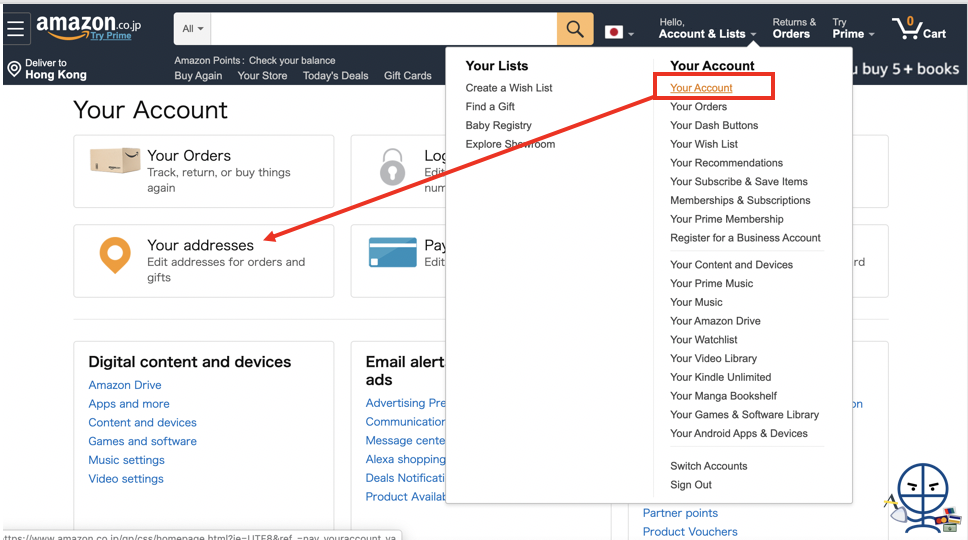The height and width of the screenshot is (540, 968).
Task: Open the Your Orders card title
Action: [189, 156]
